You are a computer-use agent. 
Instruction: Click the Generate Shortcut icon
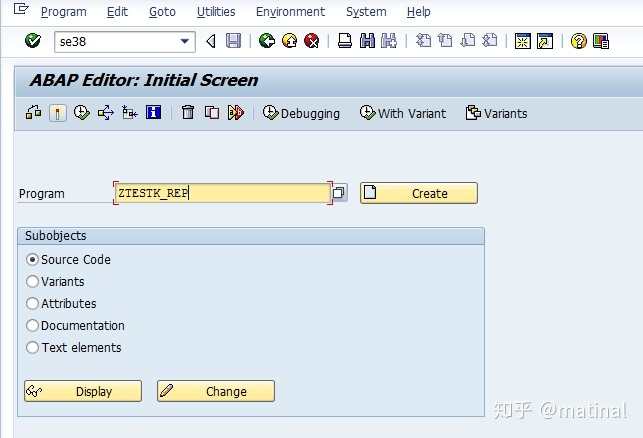point(545,41)
